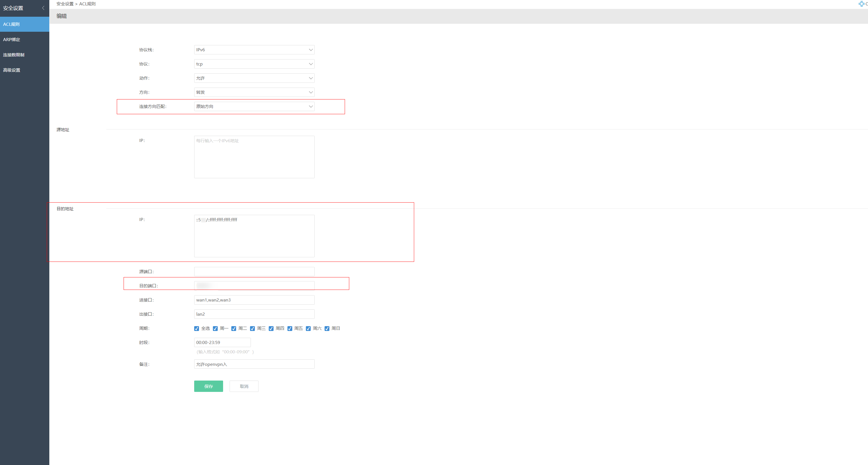Go to the 连接数限制 menu item
This screenshot has height=465, width=868.
tap(14, 55)
